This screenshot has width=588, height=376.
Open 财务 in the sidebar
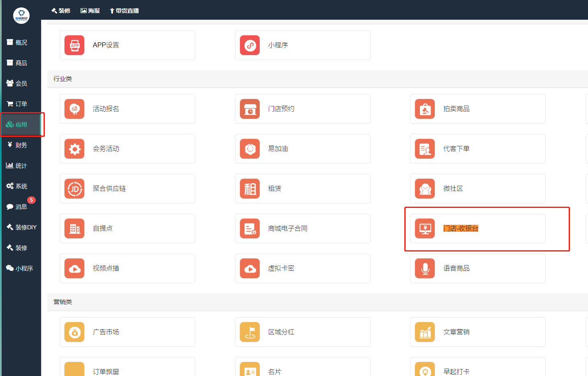point(21,145)
